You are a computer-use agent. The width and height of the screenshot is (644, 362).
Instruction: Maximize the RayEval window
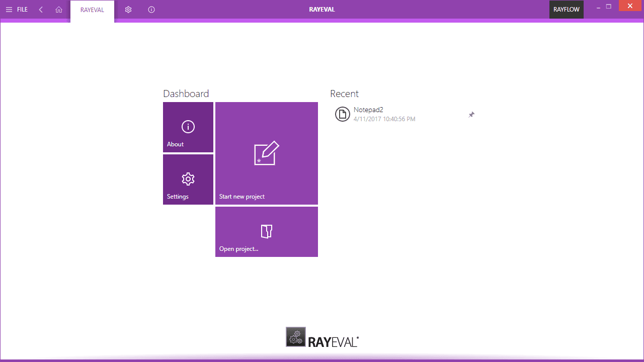coord(609,7)
